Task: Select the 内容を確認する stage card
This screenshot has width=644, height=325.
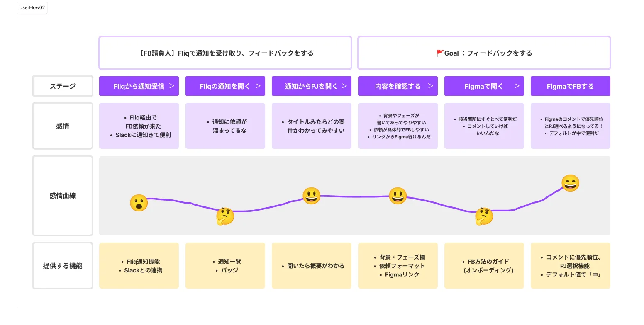Action: click(398, 86)
